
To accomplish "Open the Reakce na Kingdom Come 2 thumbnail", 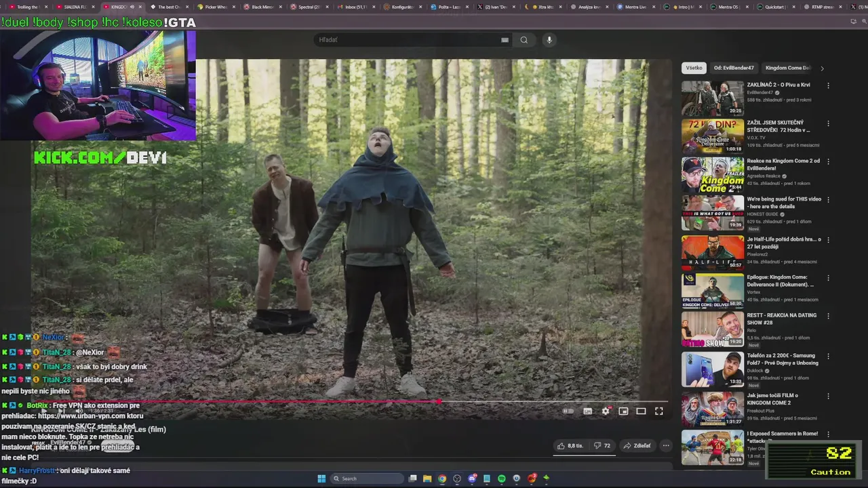I will tap(713, 176).
